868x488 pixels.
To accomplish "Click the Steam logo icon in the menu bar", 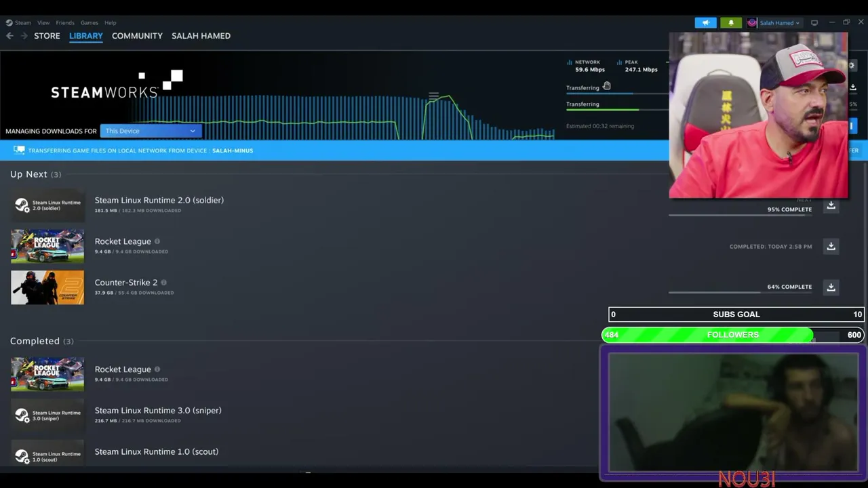I will 9,22.
